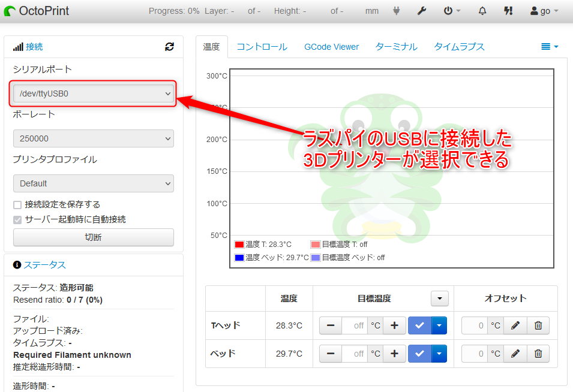Open Tヘッド temperature preset dropdown arrow
The width and height of the screenshot is (573, 392).
(439, 325)
